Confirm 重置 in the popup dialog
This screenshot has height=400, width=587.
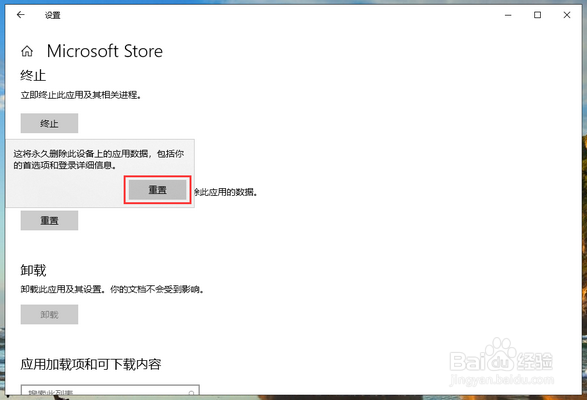click(157, 190)
